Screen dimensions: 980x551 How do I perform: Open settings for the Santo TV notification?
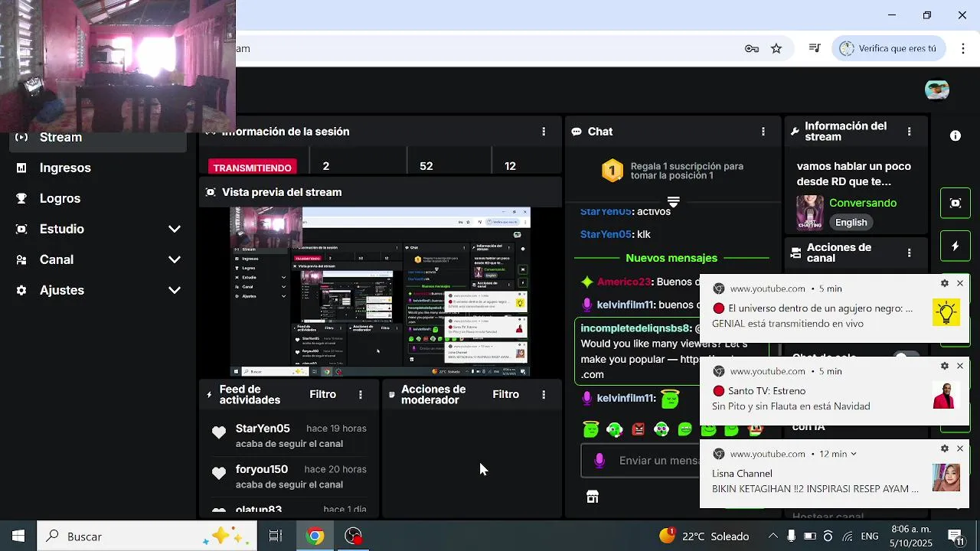[944, 366]
